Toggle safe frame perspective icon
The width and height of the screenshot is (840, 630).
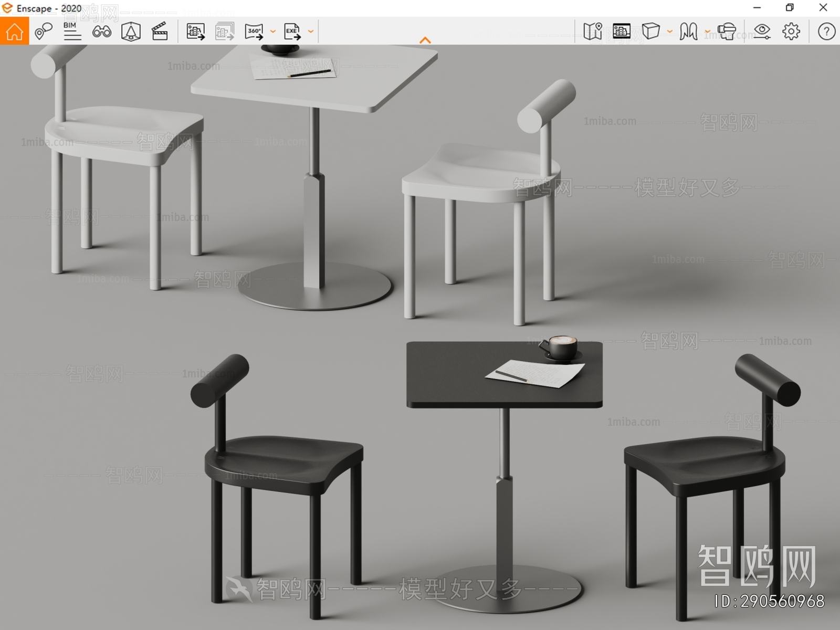click(x=131, y=31)
